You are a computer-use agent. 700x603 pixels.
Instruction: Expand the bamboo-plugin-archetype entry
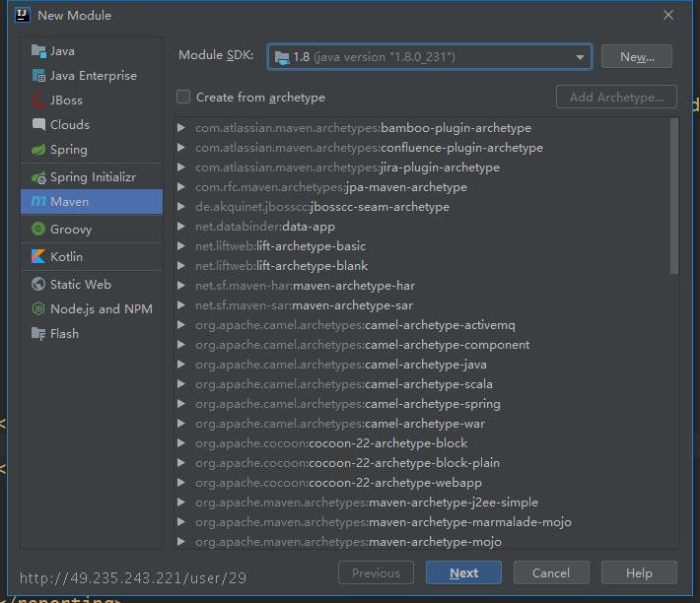[x=181, y=128]
